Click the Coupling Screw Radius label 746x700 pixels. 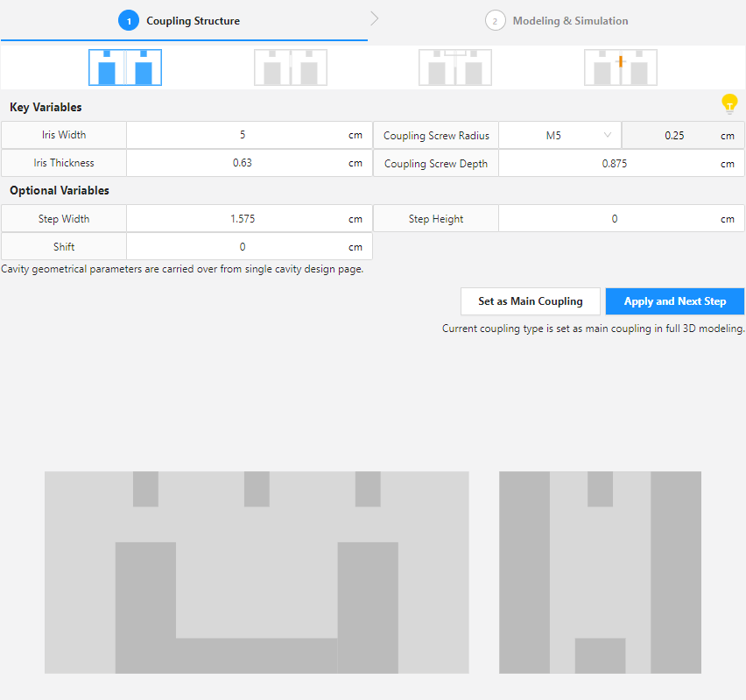click(436, 136)
